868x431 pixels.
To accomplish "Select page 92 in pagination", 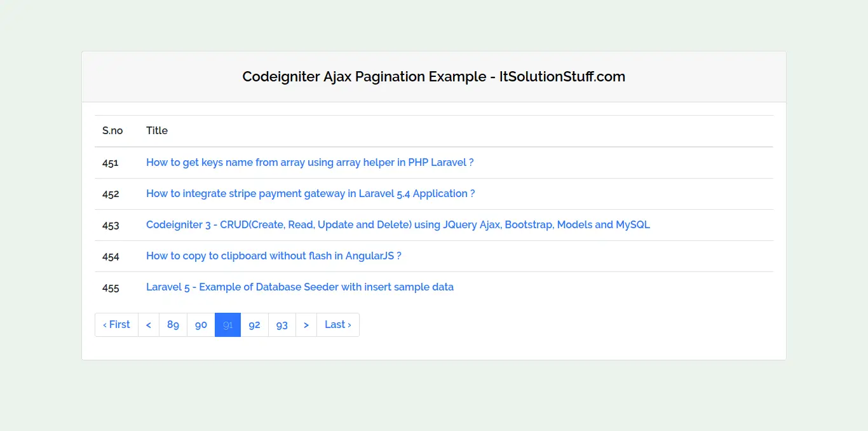I will point(254,324).
